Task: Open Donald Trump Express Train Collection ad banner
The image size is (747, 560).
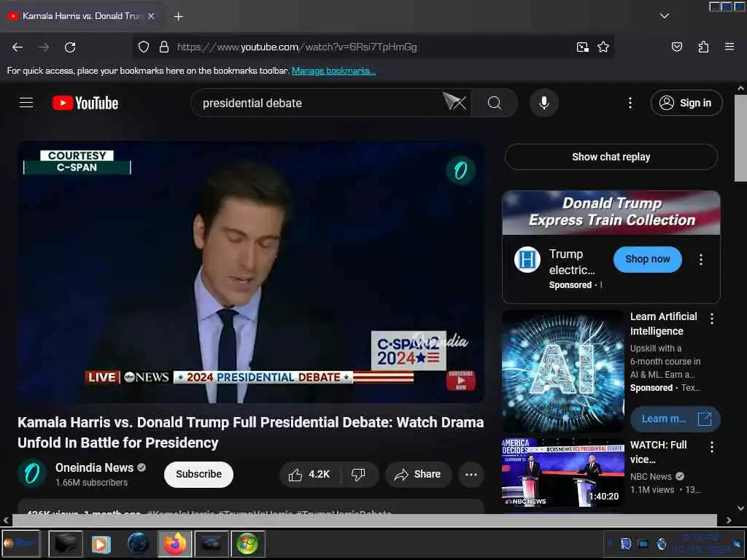Action: click(611, 212)
